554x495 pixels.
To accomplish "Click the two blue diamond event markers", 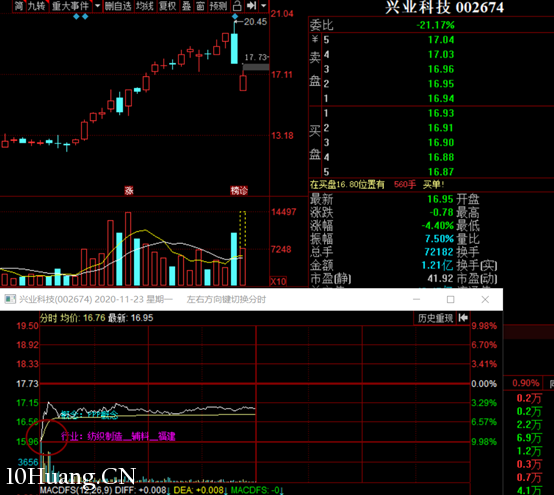I will pyautogui.click(x=81, y=16).
